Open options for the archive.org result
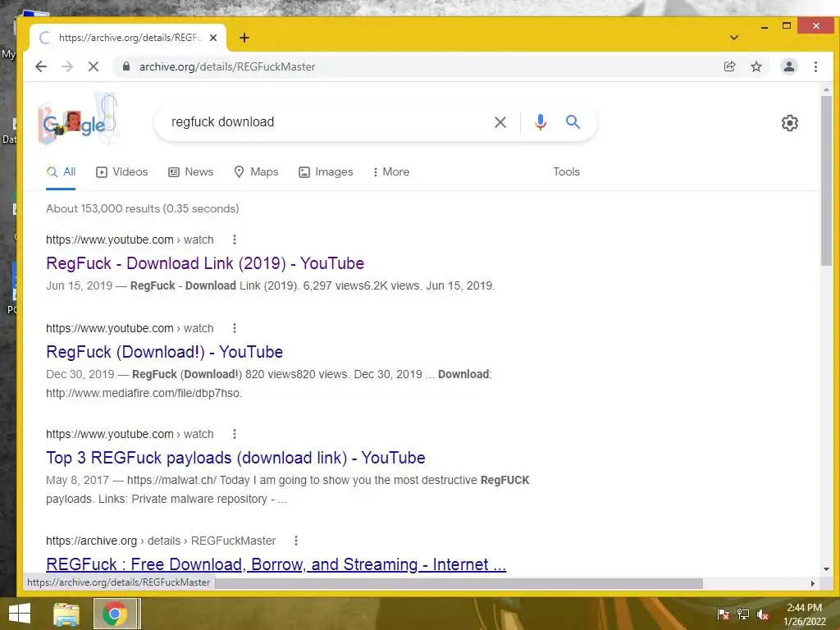 [x=295, y=541]
